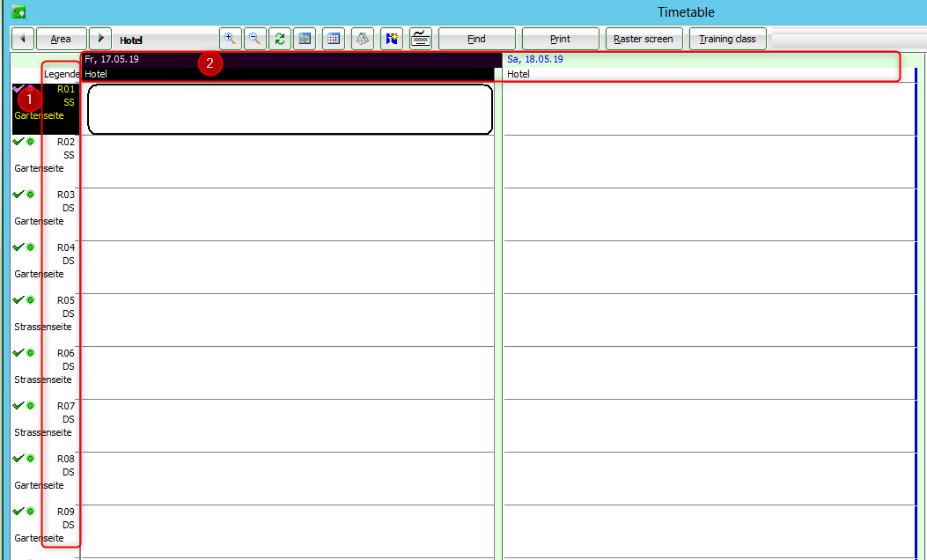This screenshot has width=927, height=560.
Task: Click the application icon in title bar
Action: [18, 11]
